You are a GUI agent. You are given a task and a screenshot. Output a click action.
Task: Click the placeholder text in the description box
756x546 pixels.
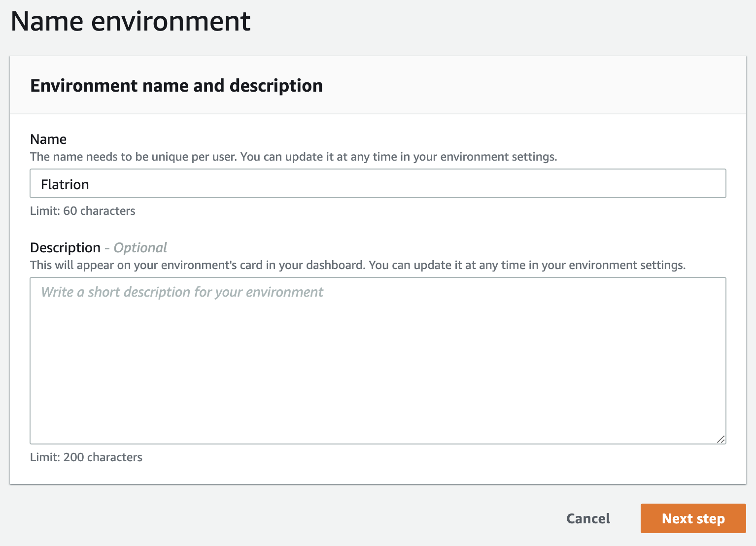181,291
